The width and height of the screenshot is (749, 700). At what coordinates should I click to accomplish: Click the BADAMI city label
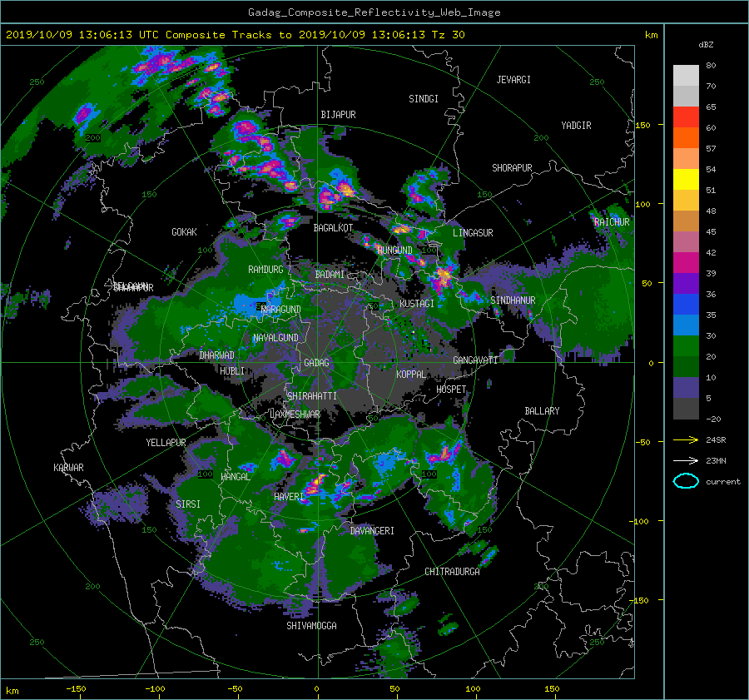click(330, 275)
